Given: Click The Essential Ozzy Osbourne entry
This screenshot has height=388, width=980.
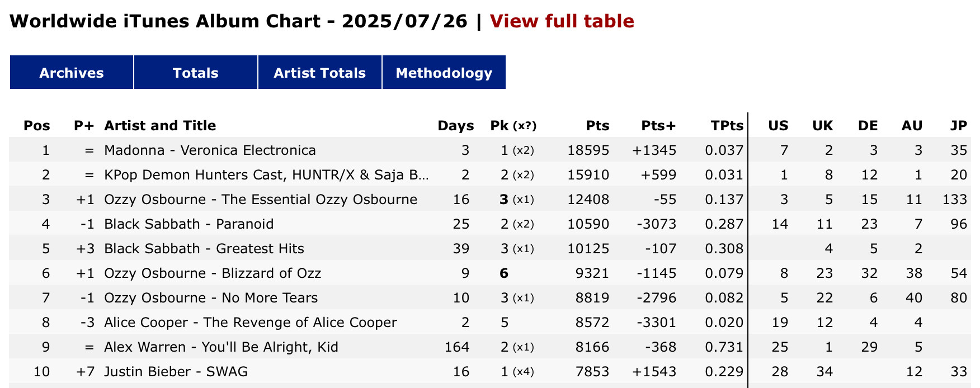Looking at the screenshot, I should point(261,200).
